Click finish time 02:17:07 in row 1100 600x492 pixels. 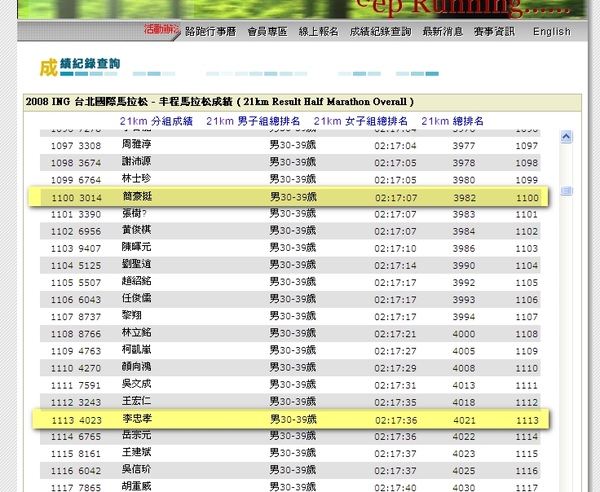396,198
